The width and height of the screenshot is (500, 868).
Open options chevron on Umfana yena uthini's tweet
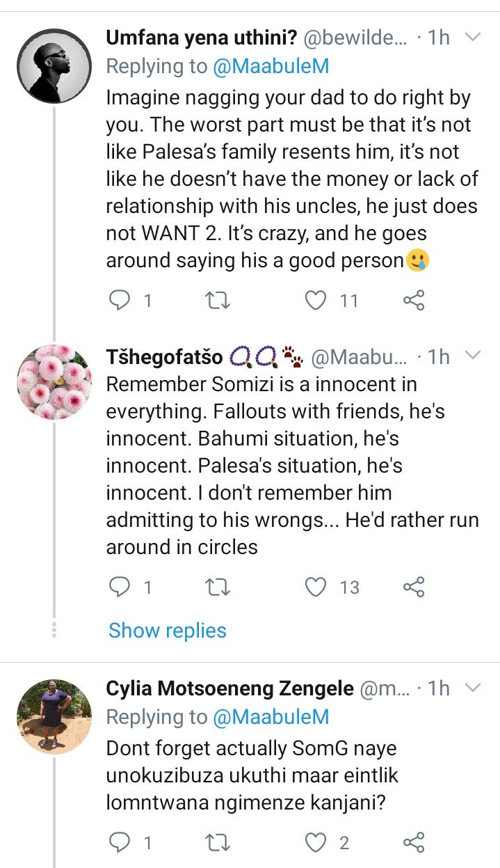coord(472,36)
